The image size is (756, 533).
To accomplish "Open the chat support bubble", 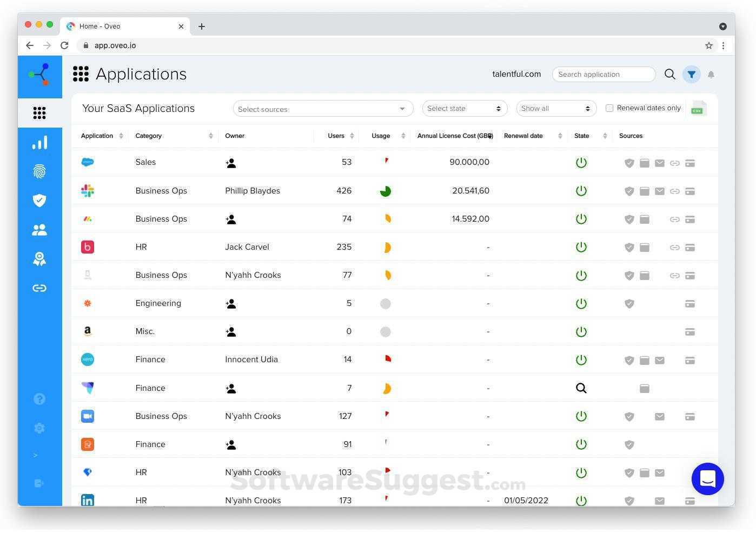I will [707, 478].
